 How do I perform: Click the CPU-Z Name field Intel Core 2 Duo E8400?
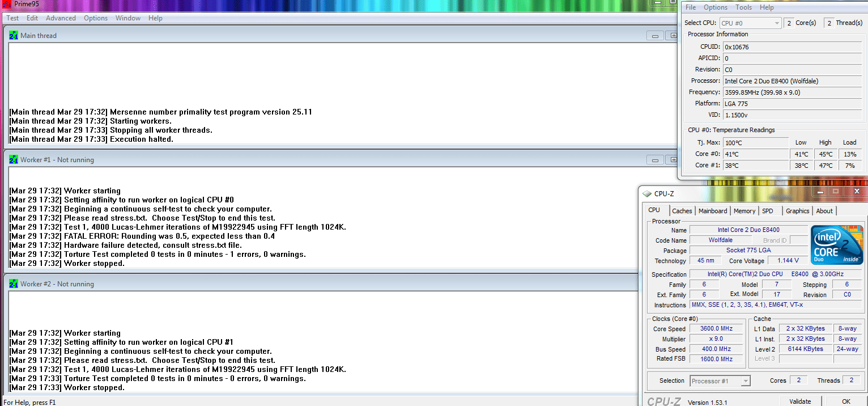point(748,230)
